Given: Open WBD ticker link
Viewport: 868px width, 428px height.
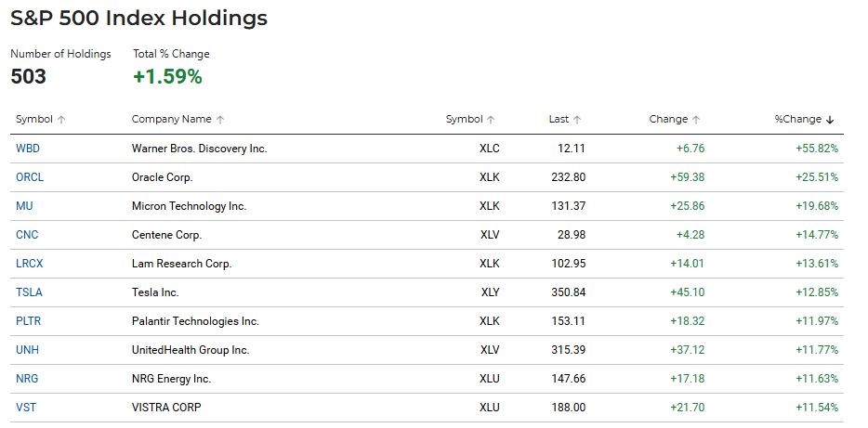Looking at the screenshot, I should point(28,149).
